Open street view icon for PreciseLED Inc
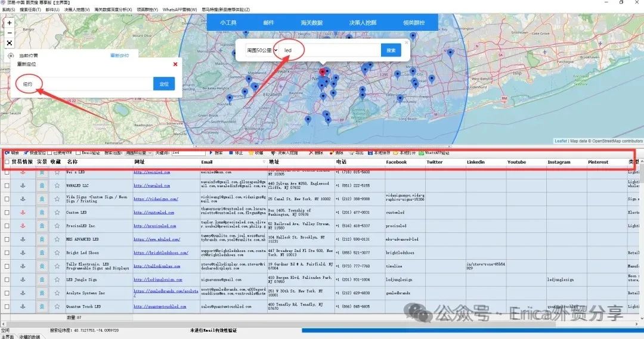The width and height of the screenshot is (644, 339). 42,226
